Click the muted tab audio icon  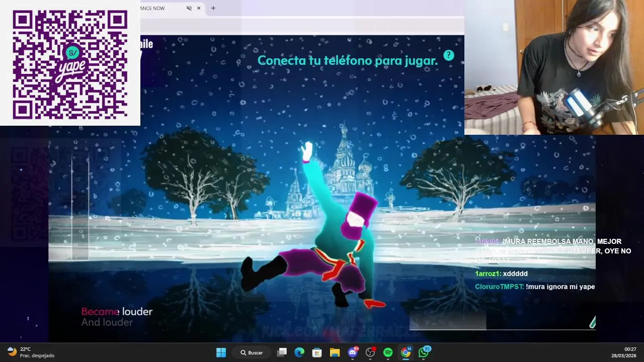click(189, 8)
